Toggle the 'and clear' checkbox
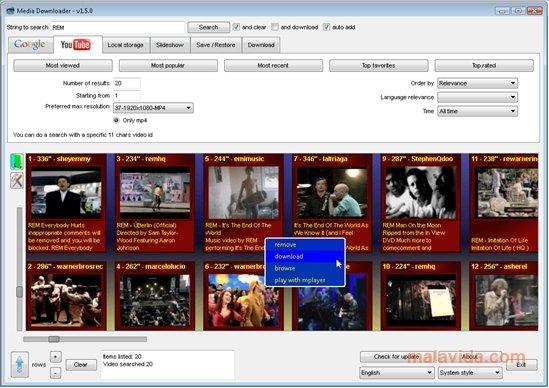Screen dimensions: 549x388 pyautogui.click(x=236, y=27)
